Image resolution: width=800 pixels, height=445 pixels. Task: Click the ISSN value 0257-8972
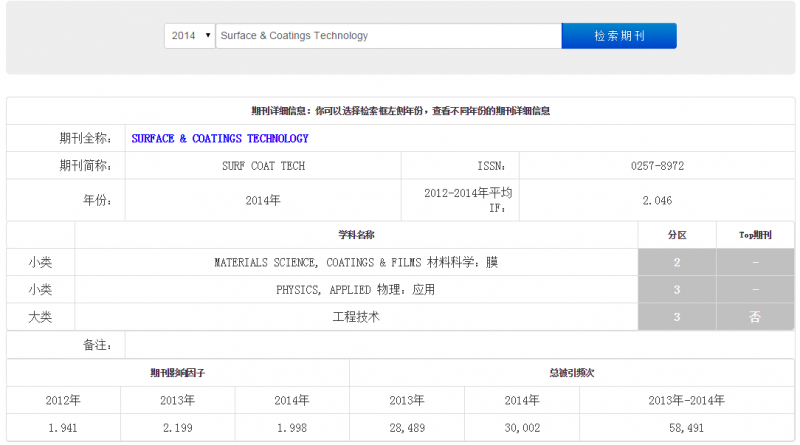coord(657,166)
